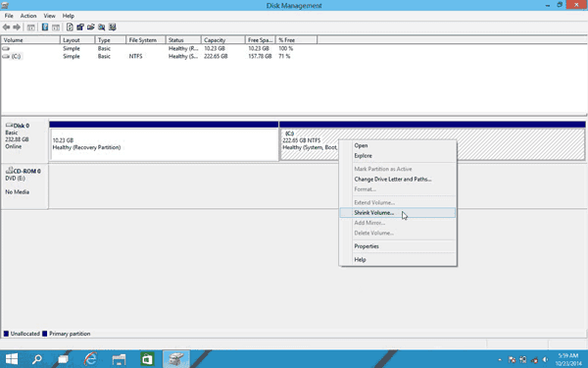
Task: Choose Open from the context menu
Action: (x=398, y=145)
